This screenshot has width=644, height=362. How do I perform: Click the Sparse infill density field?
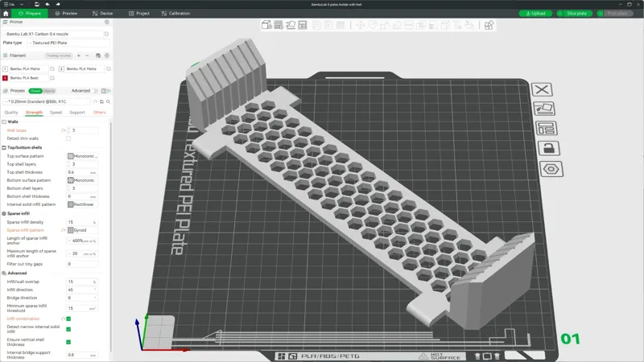click(82, 222)
